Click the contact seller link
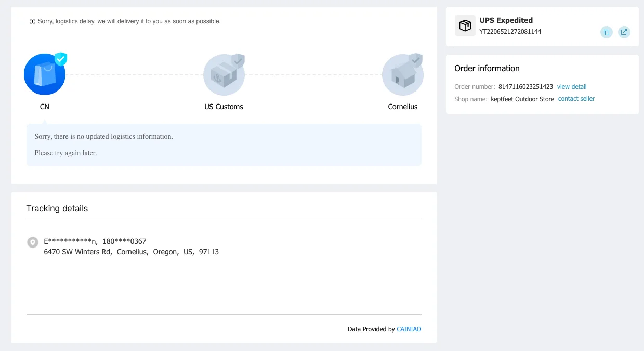 576,99
